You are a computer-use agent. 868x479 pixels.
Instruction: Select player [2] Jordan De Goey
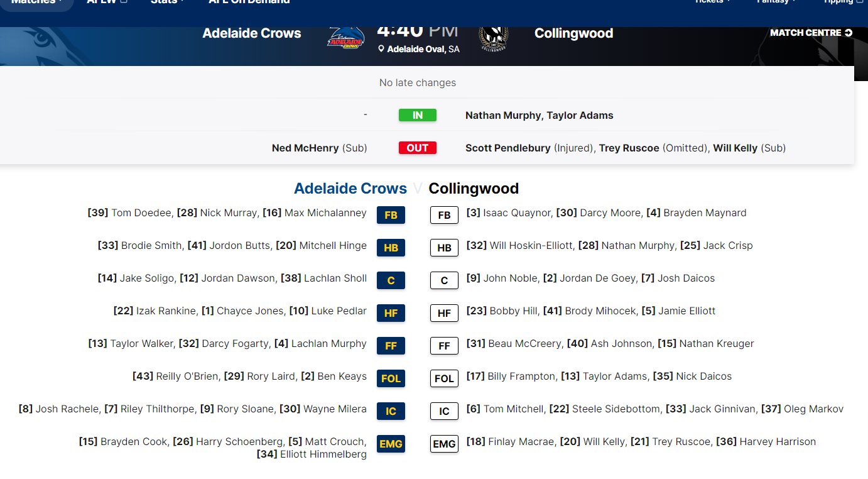point(589,278)
